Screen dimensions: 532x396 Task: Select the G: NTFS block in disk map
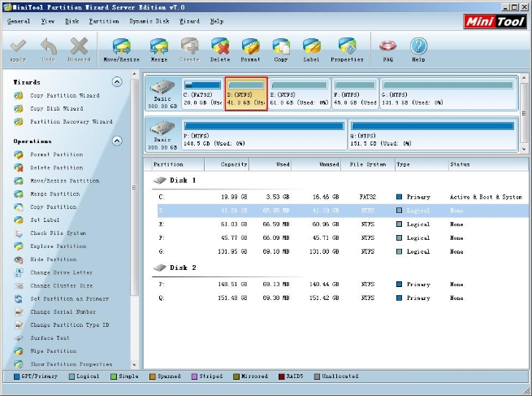(448, 94)
